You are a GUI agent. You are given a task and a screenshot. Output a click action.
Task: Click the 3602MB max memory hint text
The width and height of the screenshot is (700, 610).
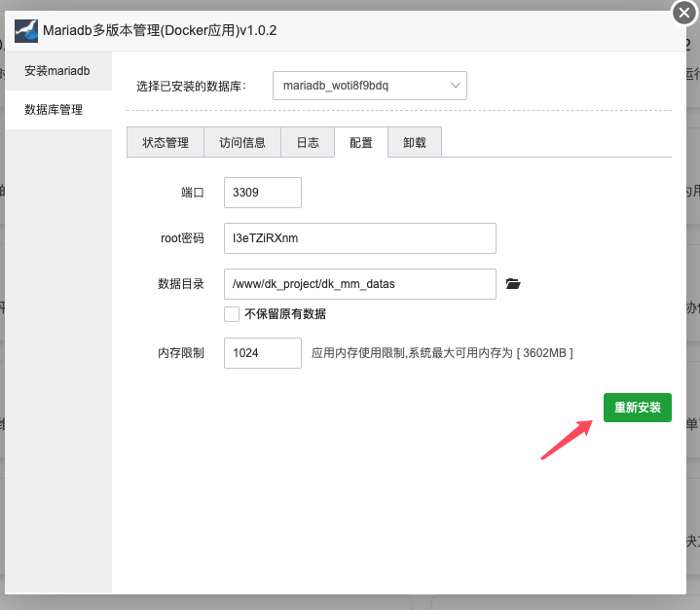click(x=442, y=353)
